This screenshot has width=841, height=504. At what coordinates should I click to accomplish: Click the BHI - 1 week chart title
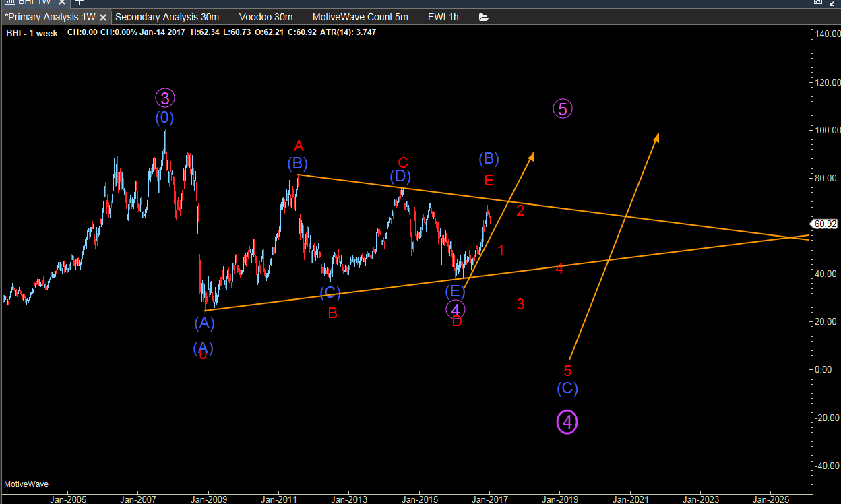click(32, 33)
